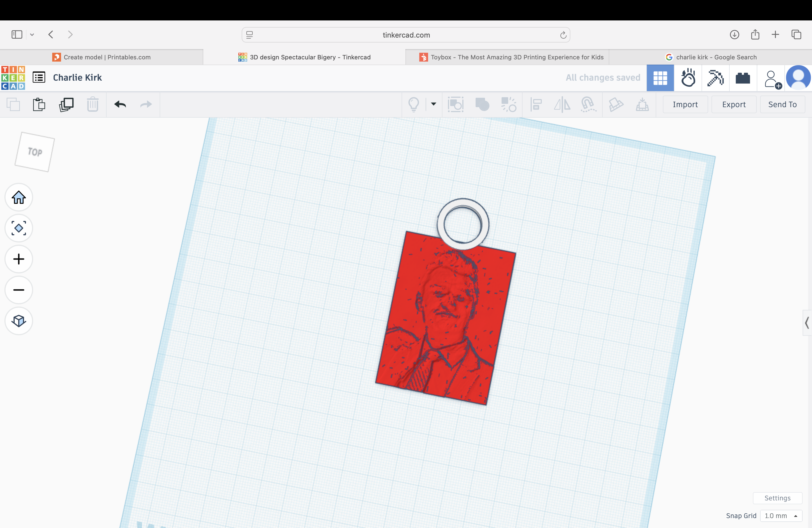812x528 pixels.
Task: Show the tab overview
Action: tap(796, 35)
